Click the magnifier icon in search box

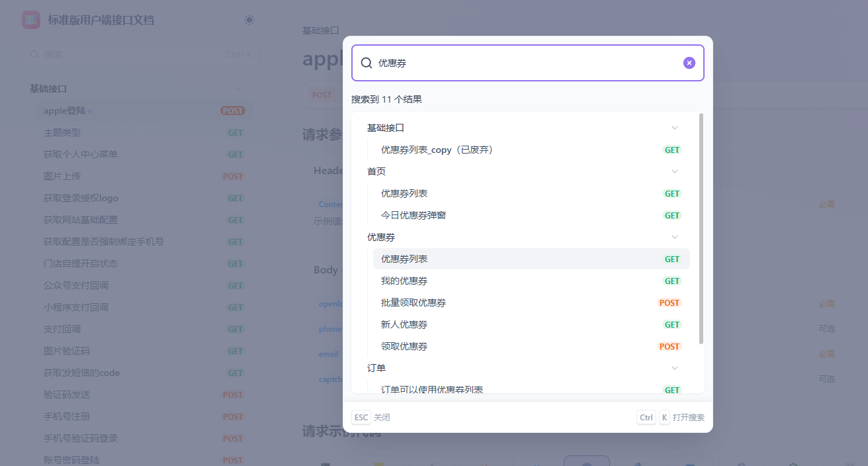[x=367, y=63]
